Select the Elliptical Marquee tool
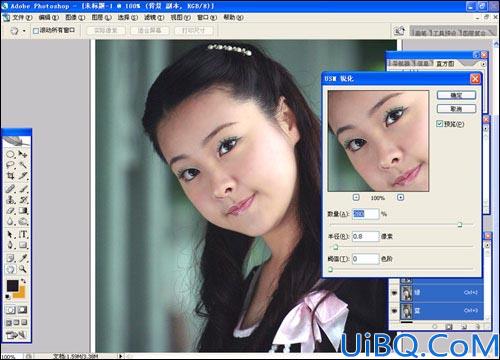The height and width of the screenshot is (360, 500). pyautogui.click(x=11, y=154)
